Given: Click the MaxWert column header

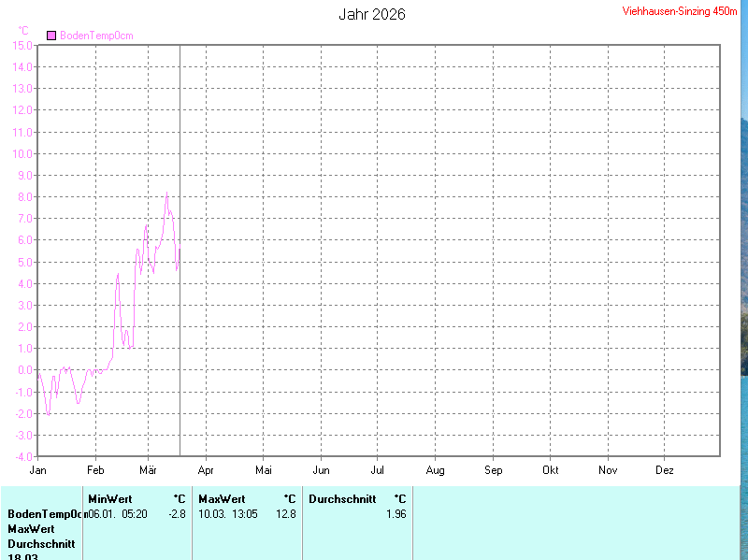Looking at the screenshot, I should 222,499.
